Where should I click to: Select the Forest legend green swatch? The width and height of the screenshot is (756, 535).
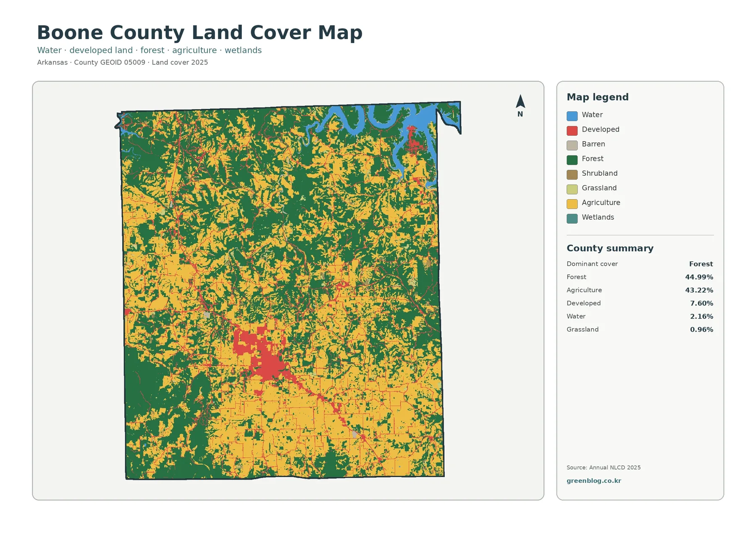click(x=572, y=160)
